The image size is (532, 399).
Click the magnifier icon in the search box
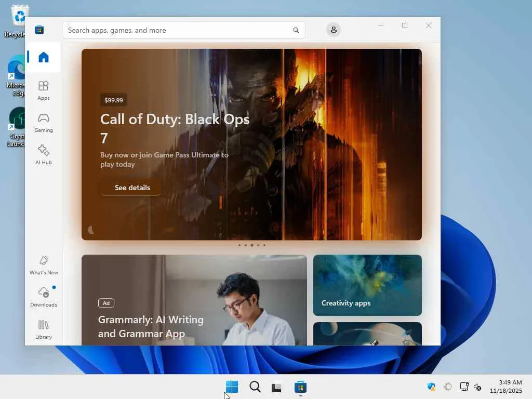(x=296, y=30)
